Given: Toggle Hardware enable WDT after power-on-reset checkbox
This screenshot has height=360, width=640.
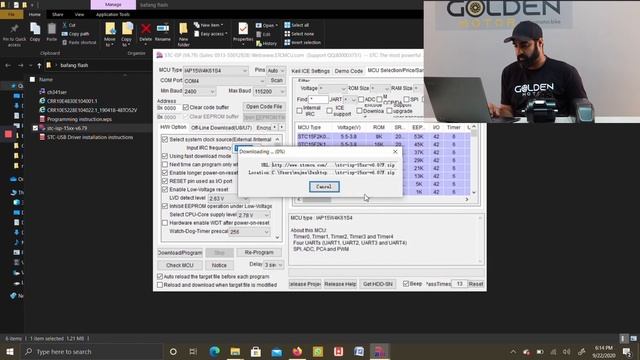Looking at the screenshot, I should coord(165,223).
